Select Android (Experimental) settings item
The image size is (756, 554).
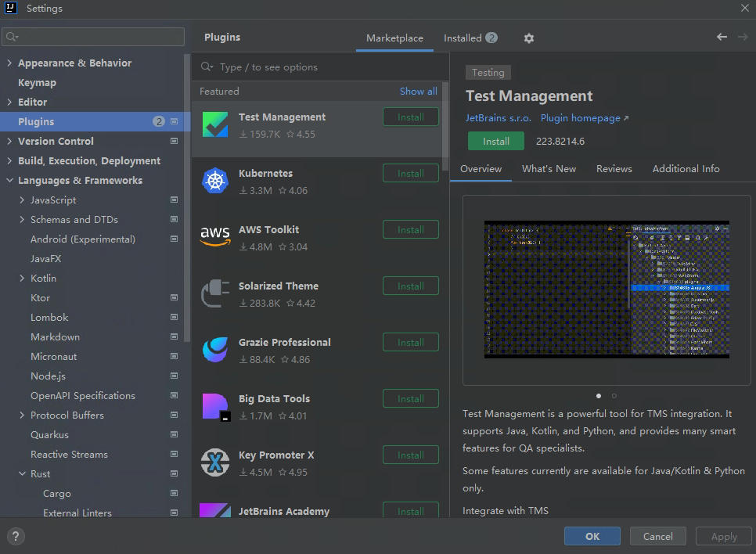pyautogui.click(x=83, y=239)
